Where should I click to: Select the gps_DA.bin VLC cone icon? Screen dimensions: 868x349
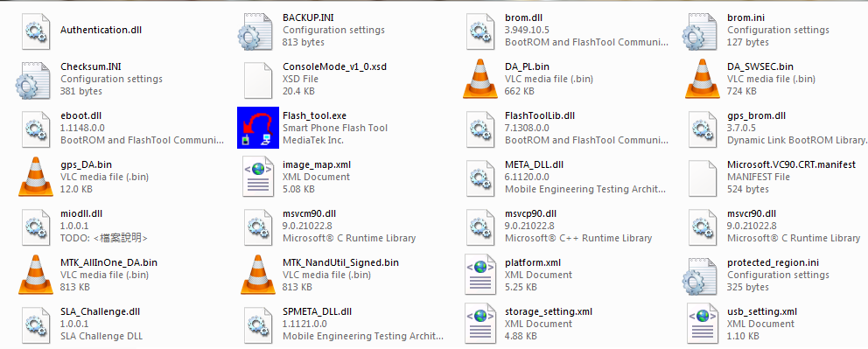click(36, 177)
